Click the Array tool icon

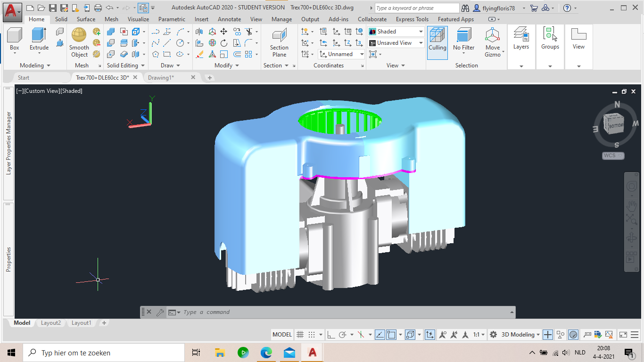[248, 54]
